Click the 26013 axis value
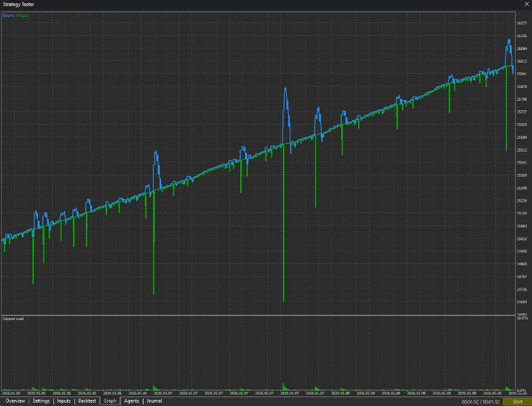Viewport: 532px width, 406px height. 522,61
